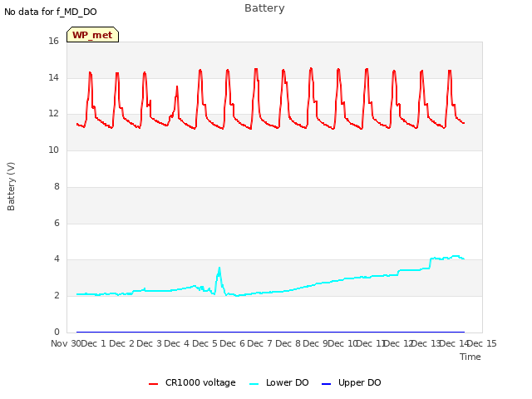
Task: Click the 16 y-axis tick label
Action: point(53,41)
